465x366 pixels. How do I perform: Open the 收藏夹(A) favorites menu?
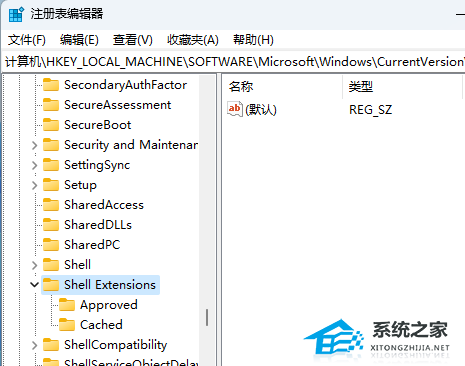pyautogui.click(x=193, y=40)
